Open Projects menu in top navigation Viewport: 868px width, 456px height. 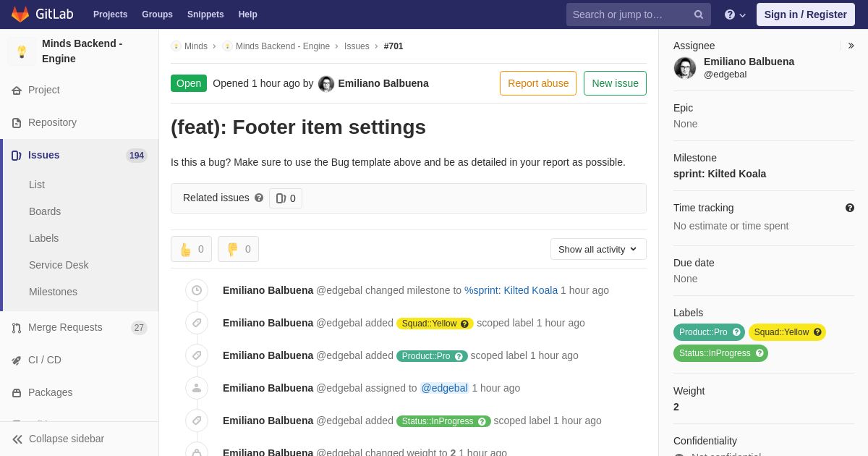[x=110, y=14]
